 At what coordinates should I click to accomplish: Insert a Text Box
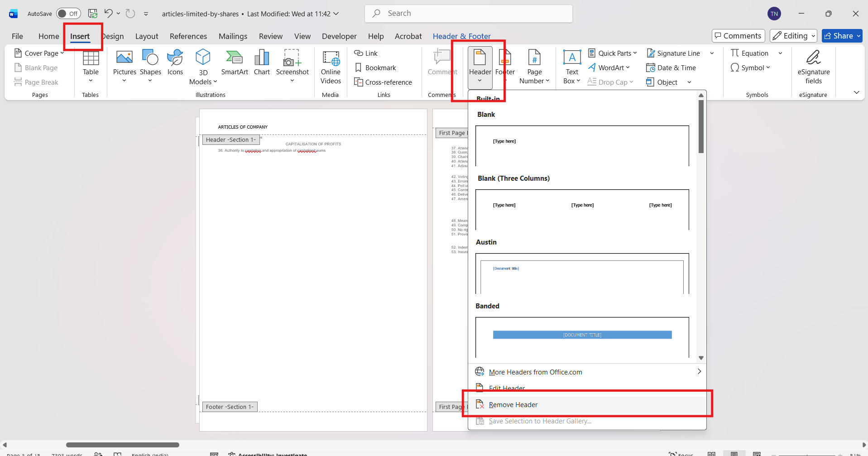click(x=572, y=67)
